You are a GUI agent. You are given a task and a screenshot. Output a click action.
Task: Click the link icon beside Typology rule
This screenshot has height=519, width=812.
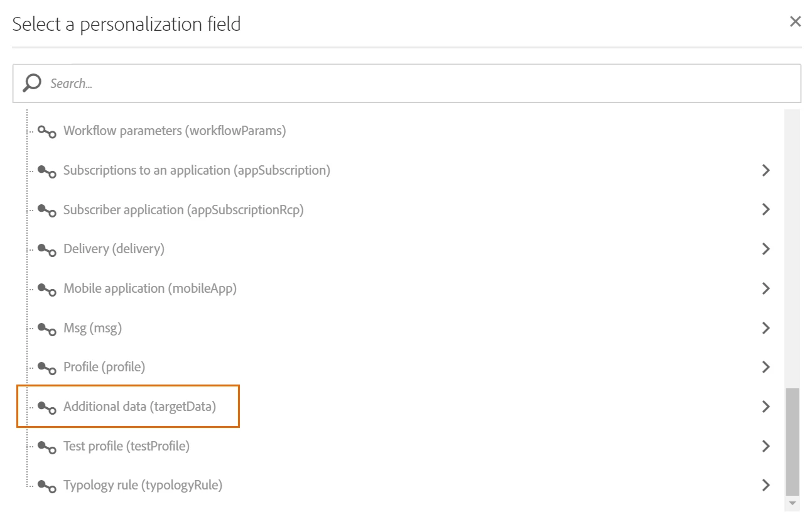[x=46, y=486]
